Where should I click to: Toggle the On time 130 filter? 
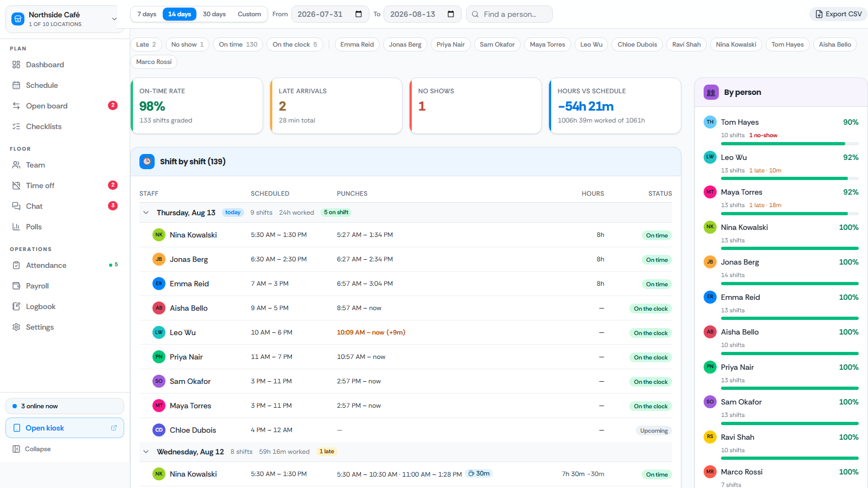238,44
